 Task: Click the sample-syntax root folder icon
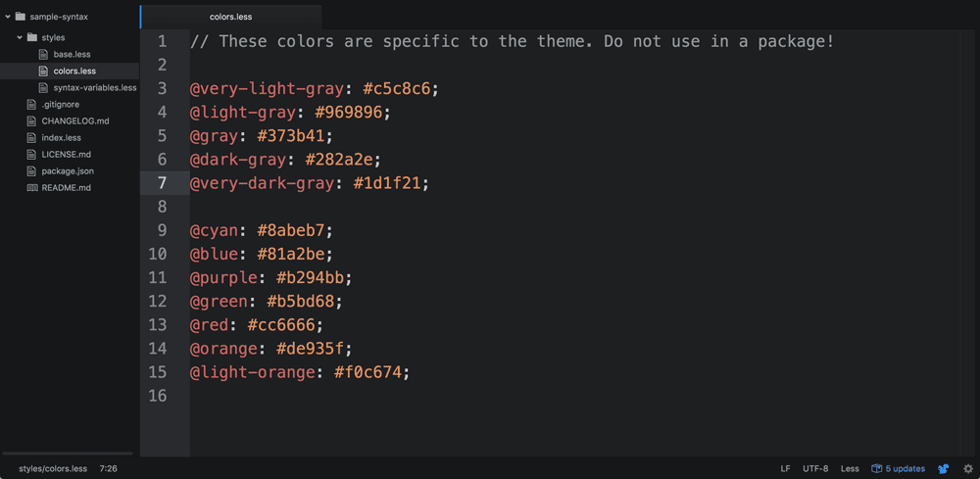[x=21, y=17]
